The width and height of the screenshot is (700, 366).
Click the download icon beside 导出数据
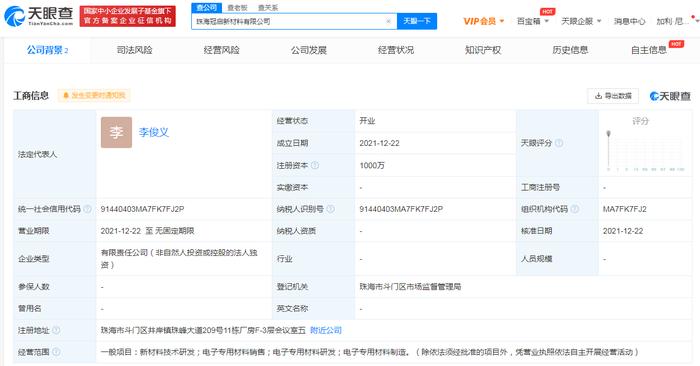click(598, 96)
